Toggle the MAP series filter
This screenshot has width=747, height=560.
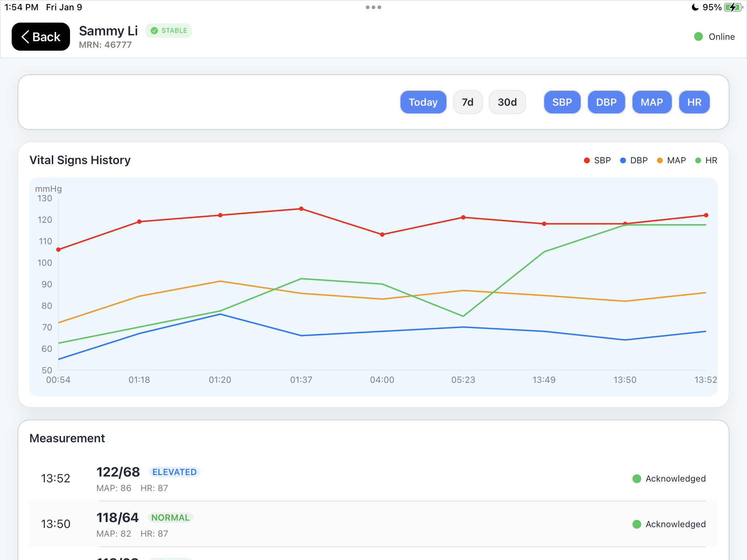tap(652, 102)
